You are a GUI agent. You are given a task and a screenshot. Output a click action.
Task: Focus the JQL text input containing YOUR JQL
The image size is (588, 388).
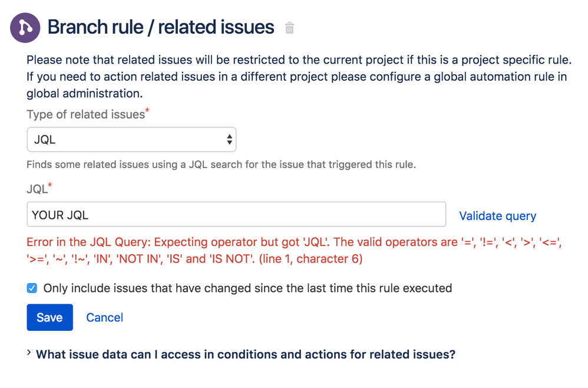(x=236, y=214)
